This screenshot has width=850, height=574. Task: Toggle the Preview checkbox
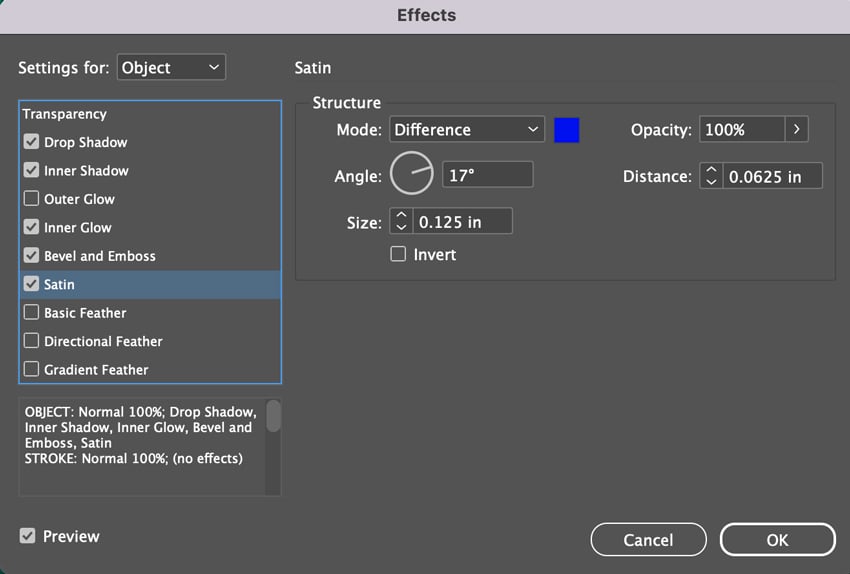pyautogui.click(x=28, y=536)
